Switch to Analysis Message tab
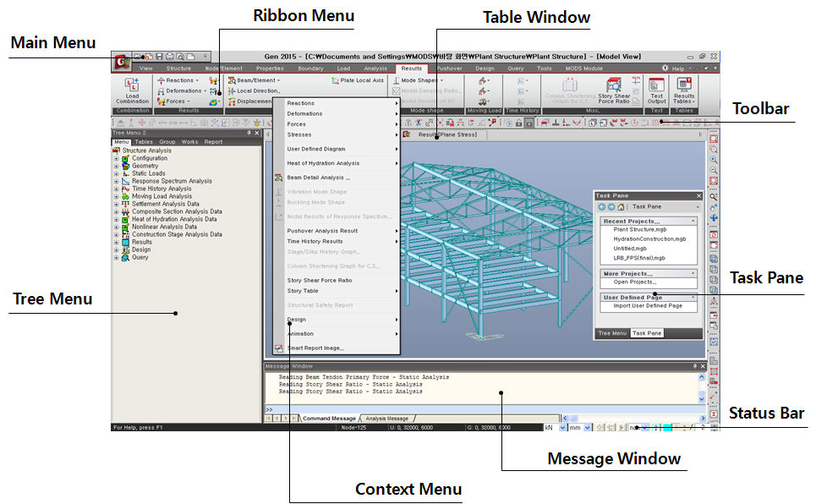 [386, 418]
